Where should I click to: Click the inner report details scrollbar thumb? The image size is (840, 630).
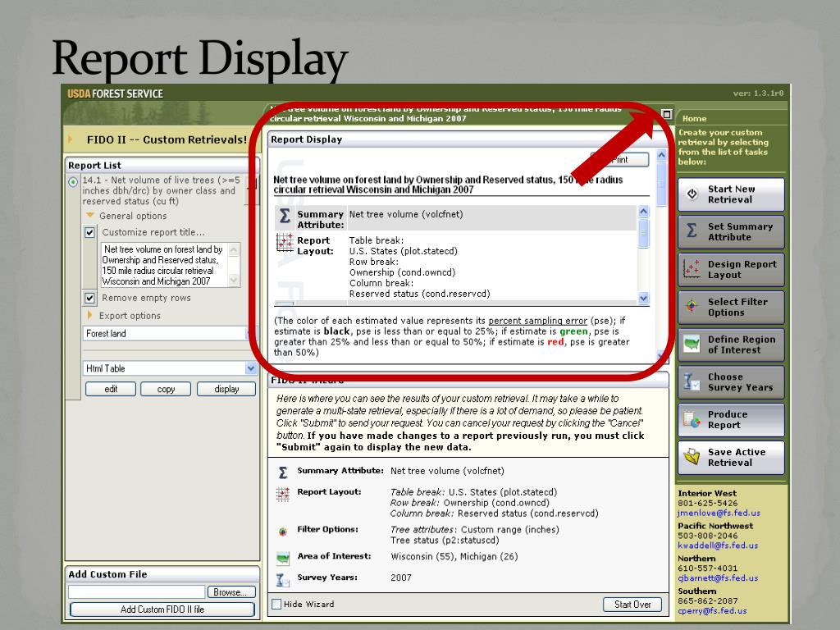(643, 233)
